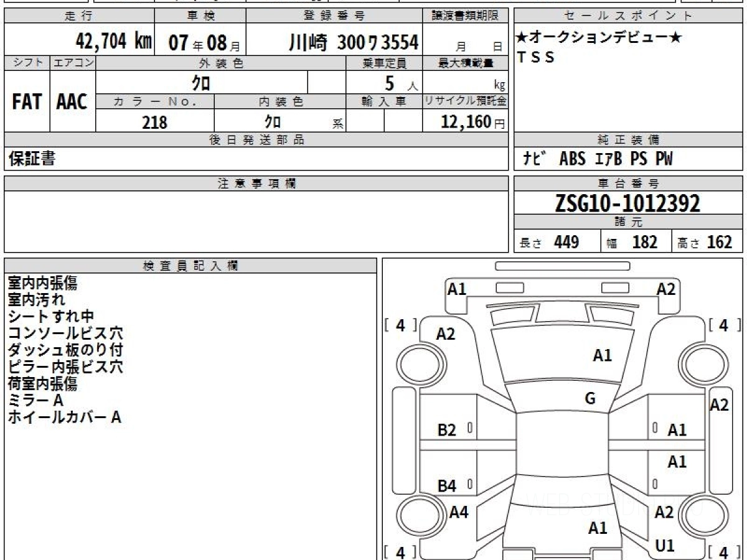Click the セールスポイント header

(628, 16)
